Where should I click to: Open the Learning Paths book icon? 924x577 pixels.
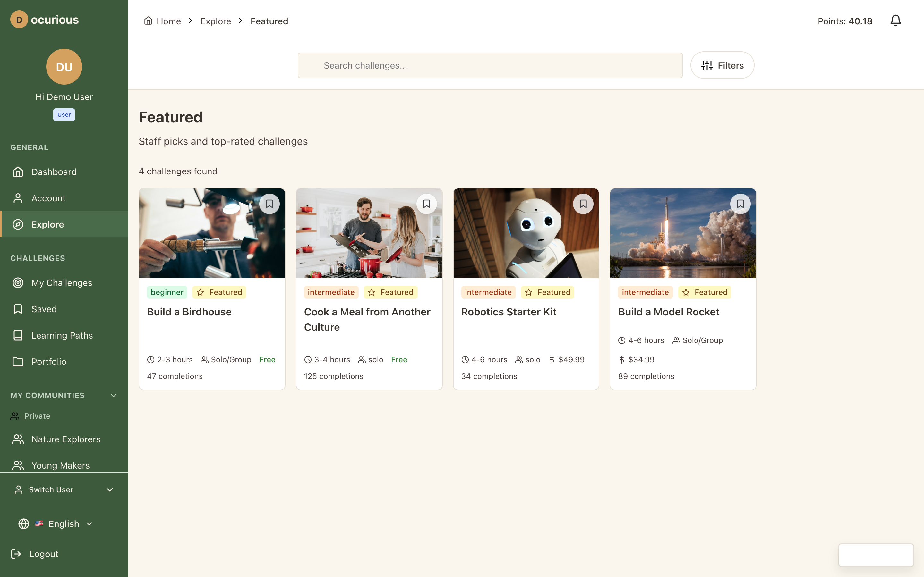(18, 335)
